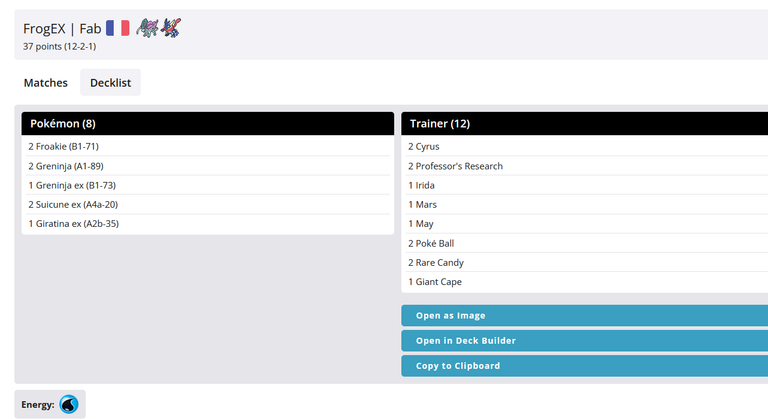Click the Suicune sprite icon

point(147,28)
